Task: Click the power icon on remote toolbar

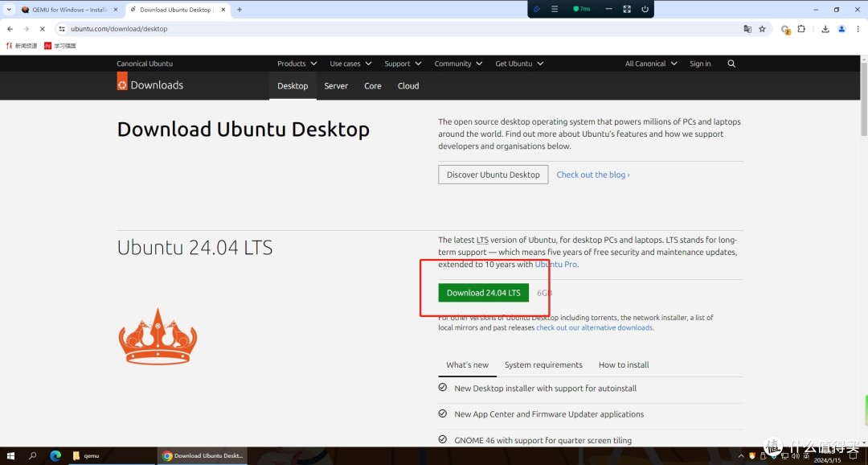Action: (x=645, y=9)
